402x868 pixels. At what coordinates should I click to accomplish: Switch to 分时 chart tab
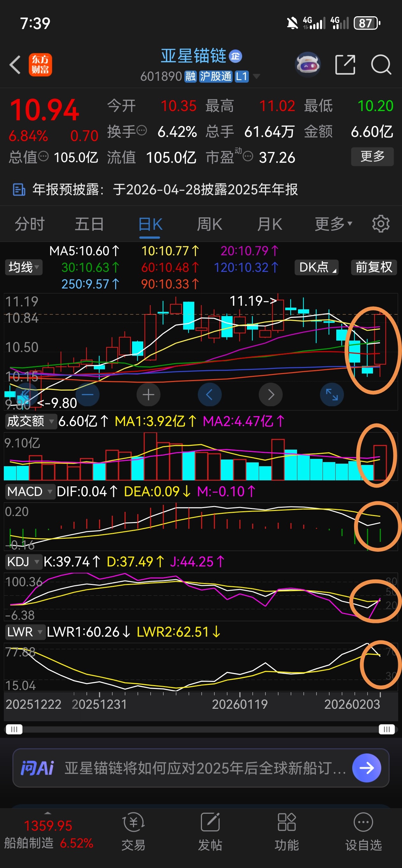pos(30,224)
